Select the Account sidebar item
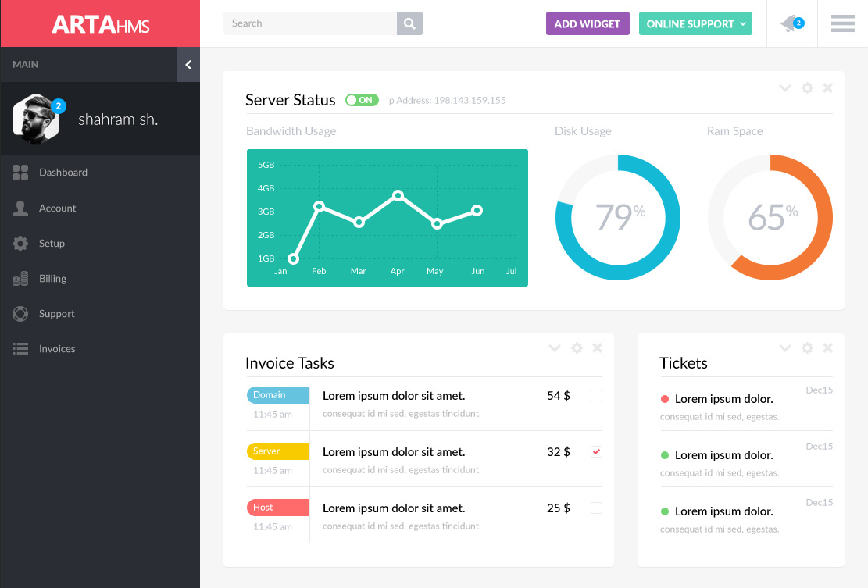 point(58,208)
